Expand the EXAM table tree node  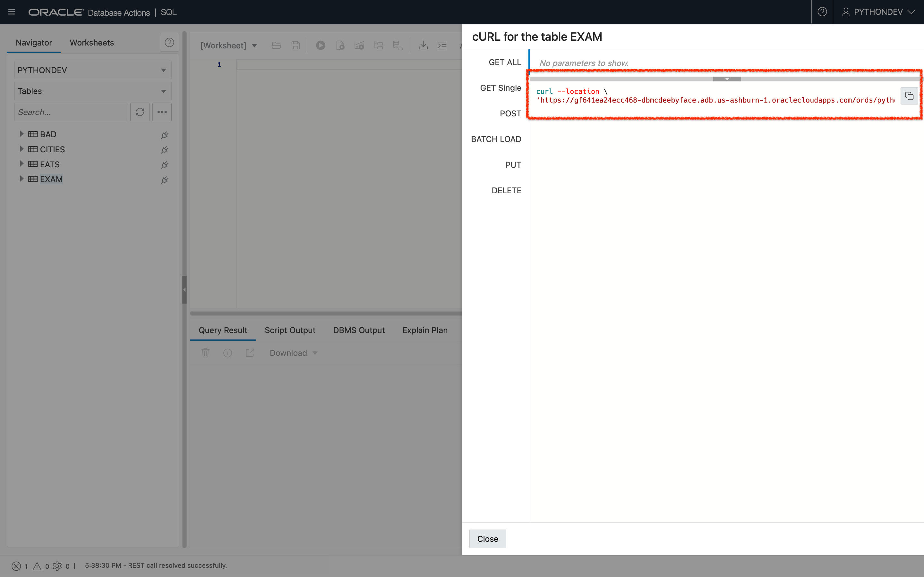pyautogui.click(x=21, y=179)
